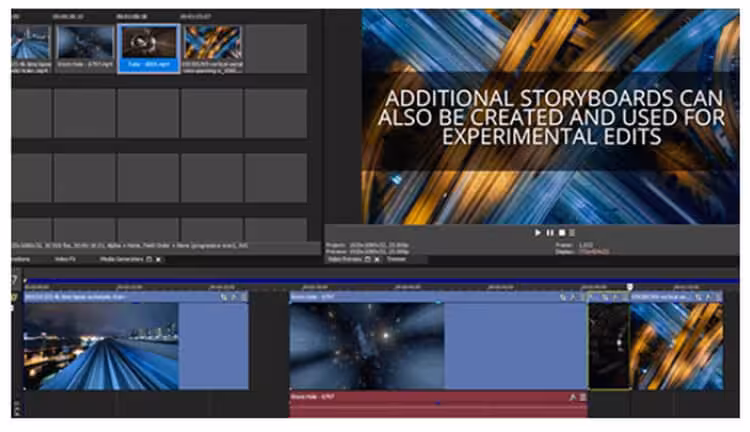Image resolution: width=750 pixels, height=432 pixels.
Task: Open the Worm Hole audio clip event menu
Action: coord(583,397)
